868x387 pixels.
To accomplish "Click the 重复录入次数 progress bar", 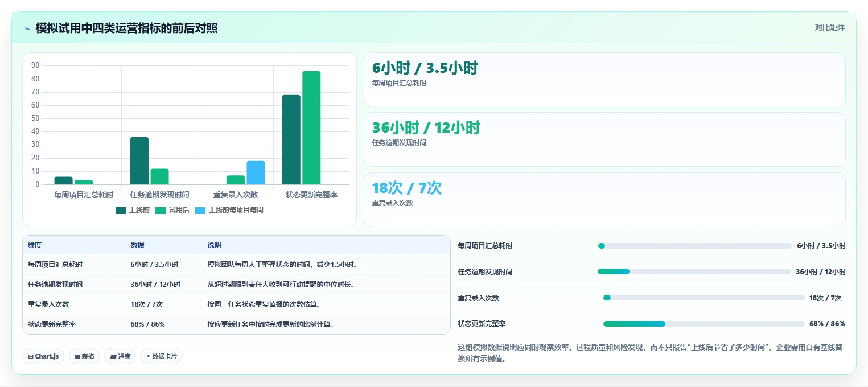I will pyautogui.click(x=704, y=298).
